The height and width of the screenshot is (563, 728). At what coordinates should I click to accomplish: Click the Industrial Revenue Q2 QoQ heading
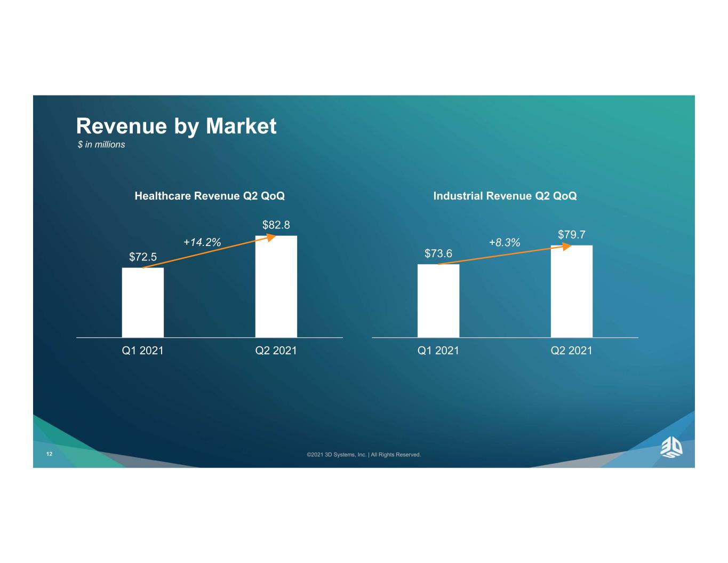505,196
